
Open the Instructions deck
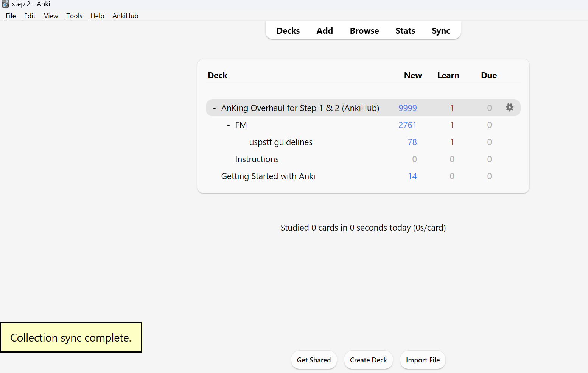(257, 159)
